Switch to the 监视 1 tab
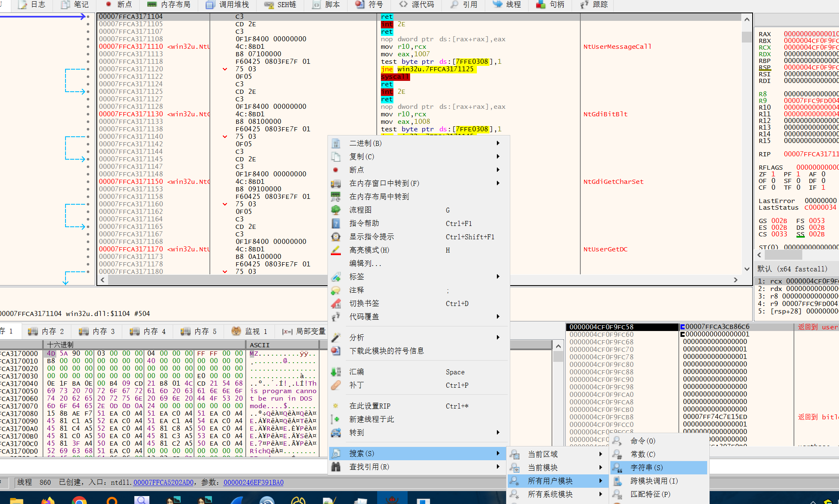839x504 pixels. pos(255,331)
